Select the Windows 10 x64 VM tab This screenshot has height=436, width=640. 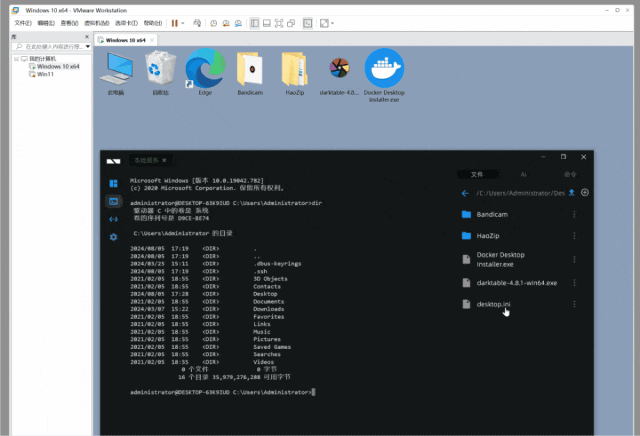[122, 40]
